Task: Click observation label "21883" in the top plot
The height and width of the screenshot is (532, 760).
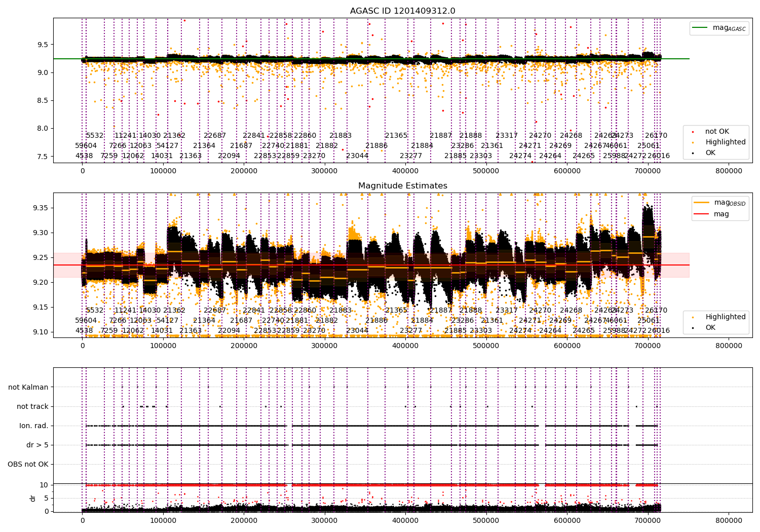Action: [340, 136]
